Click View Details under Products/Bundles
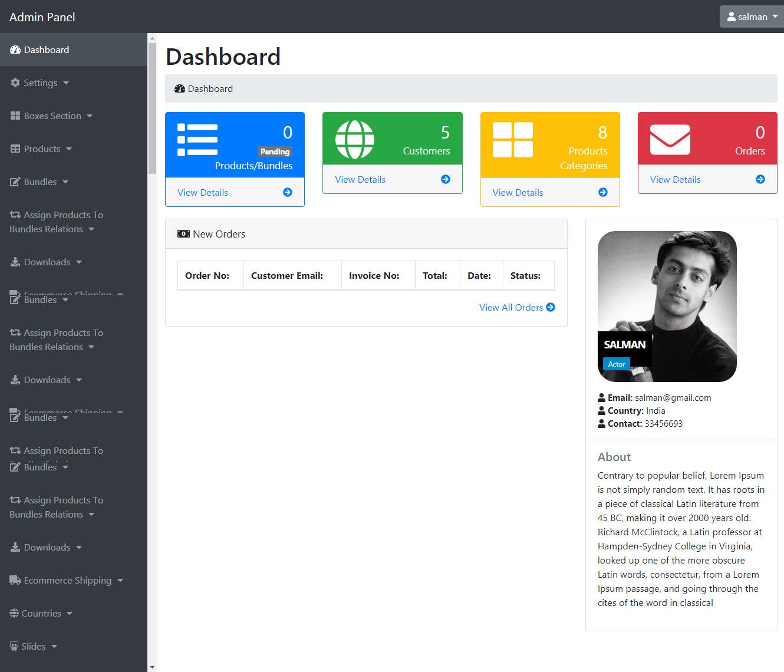This screenshot has width=784, height=672. [203, 192]
